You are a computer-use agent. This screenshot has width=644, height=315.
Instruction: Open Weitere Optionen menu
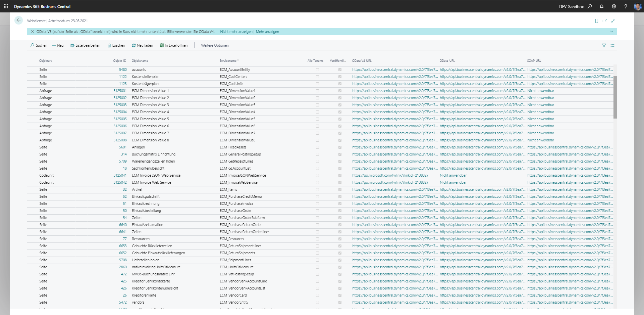click(x=215, y=45)
